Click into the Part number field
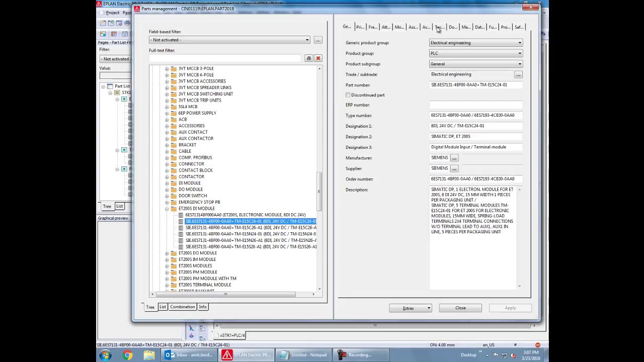The width and height of the screenshot is (644, 362). pyautogui.click(x=476, y=85)
